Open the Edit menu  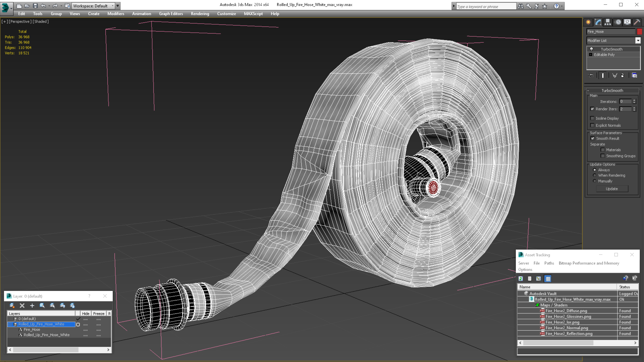click(21, 13)
